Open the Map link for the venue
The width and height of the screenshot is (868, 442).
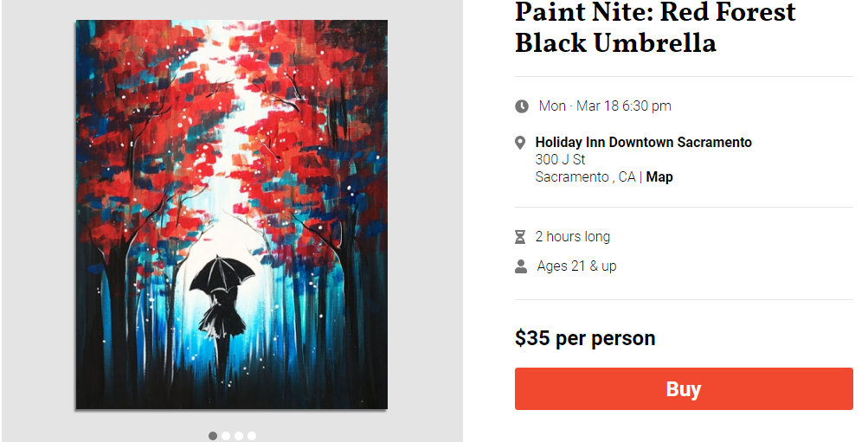659,176
